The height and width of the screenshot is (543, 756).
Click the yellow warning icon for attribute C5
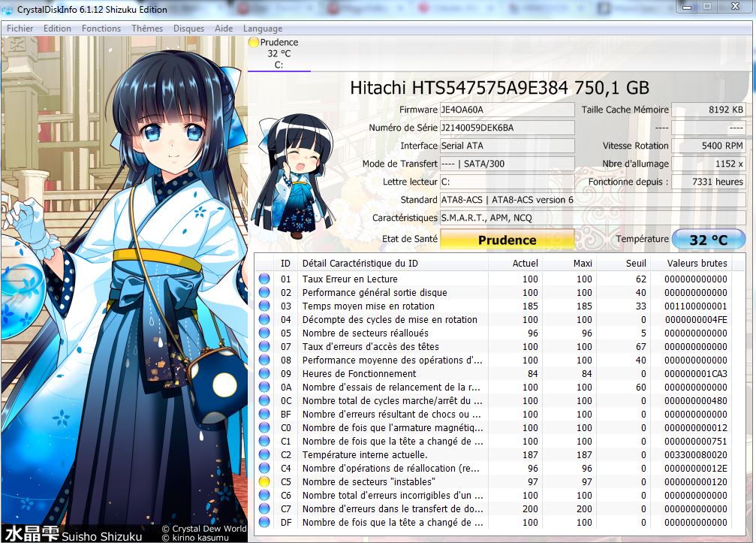pos(264,481)
